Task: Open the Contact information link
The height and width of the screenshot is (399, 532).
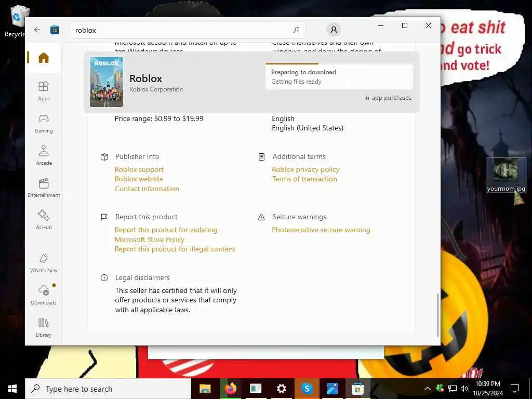Action: pos(147,189)
